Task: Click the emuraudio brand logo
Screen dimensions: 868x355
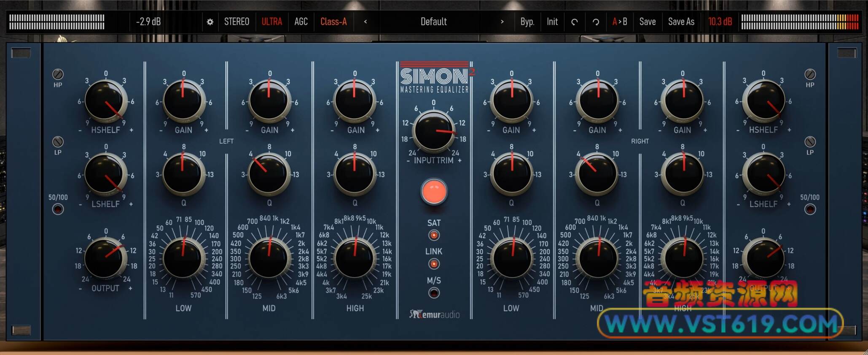Action: 435,314
